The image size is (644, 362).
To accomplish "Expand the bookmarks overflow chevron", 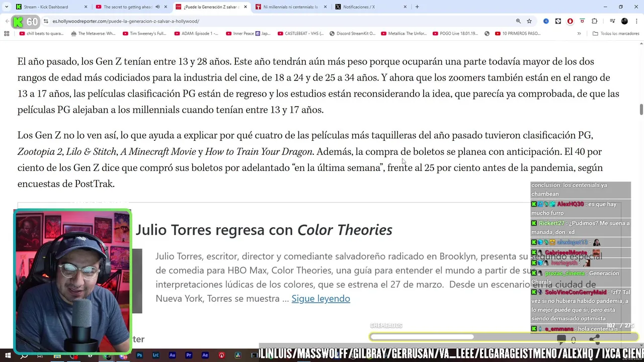I will 579,34.
